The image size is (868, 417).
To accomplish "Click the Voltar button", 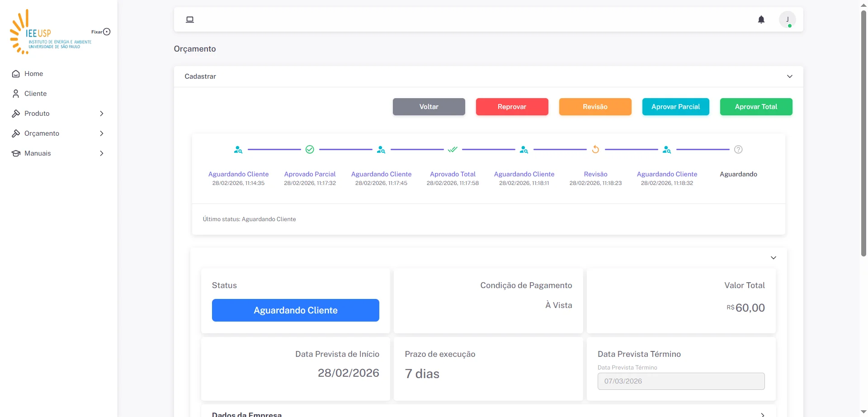I will (429, 107).
